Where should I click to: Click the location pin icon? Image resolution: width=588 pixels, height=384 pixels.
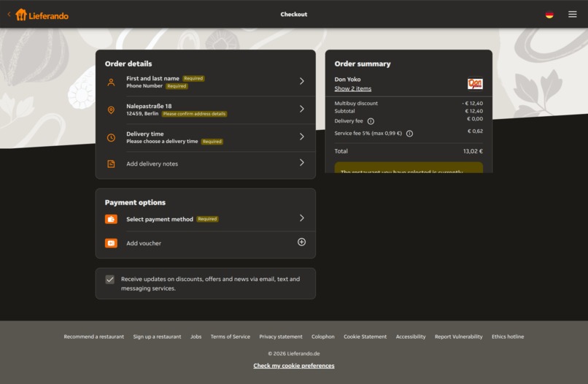[111, 110]
